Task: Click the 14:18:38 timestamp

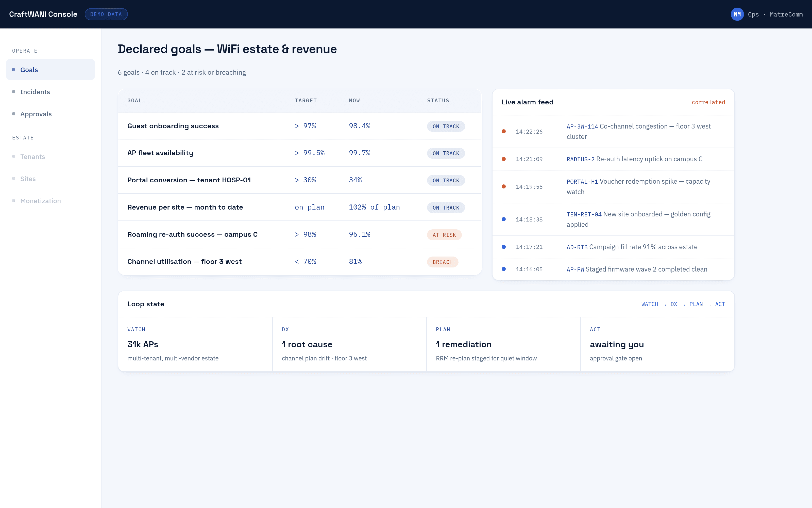Action: pos(529,220)
